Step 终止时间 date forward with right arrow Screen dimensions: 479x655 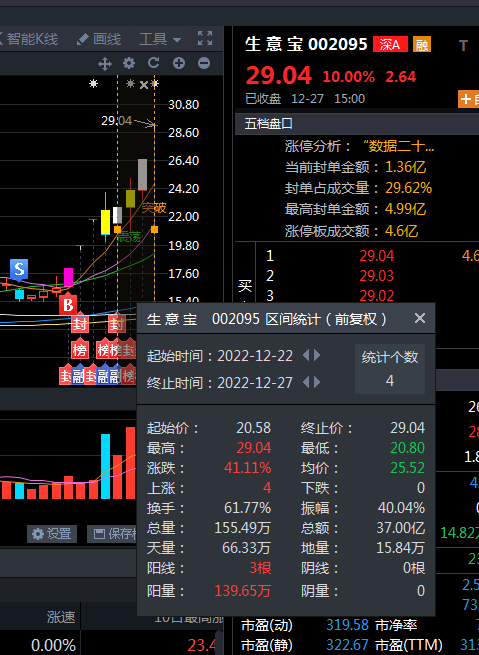click(317, 382)
